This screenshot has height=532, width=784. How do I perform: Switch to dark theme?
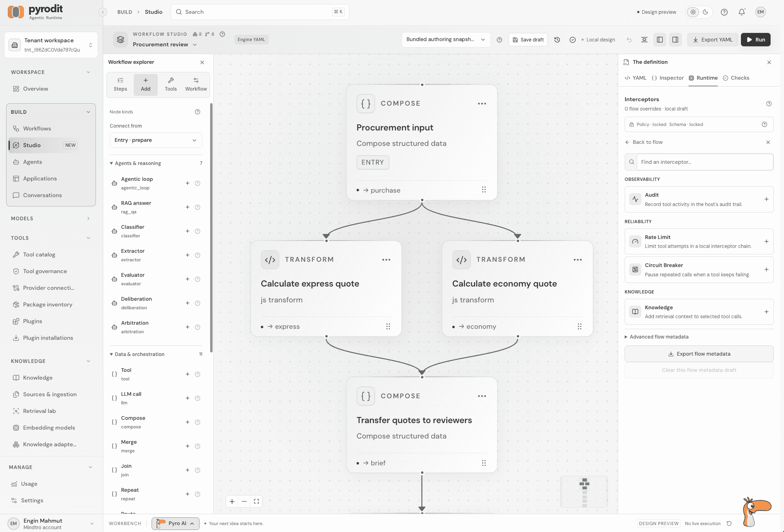(706, 12)
